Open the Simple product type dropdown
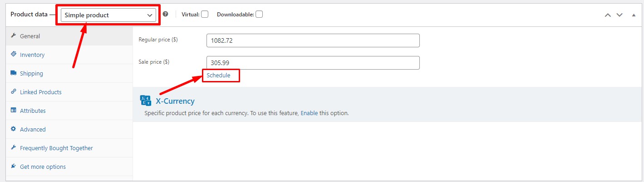Screen dimensions: 644x182 pyautogui.click(x=108, y=15)
